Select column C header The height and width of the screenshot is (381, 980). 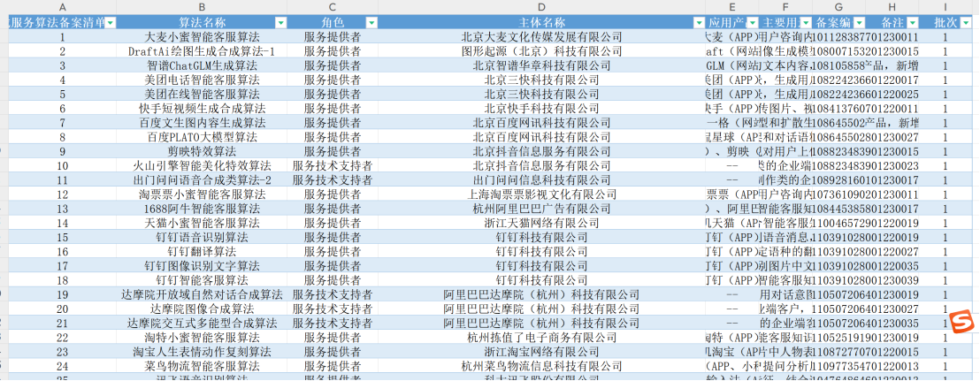click(333, 7)
